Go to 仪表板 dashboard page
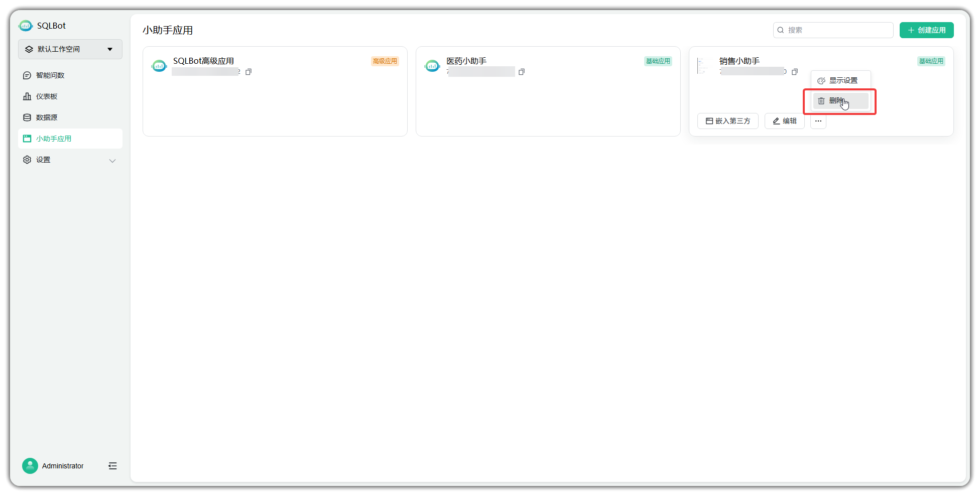The image size is (980, 496). (x=47, y=96)
